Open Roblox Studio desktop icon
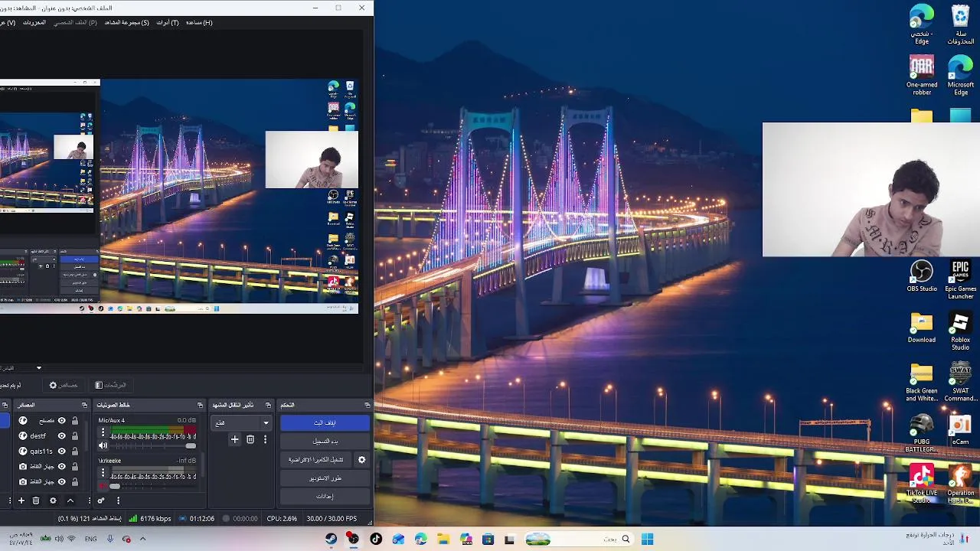Viewport: 980px width, 551px height. point(960,331)
